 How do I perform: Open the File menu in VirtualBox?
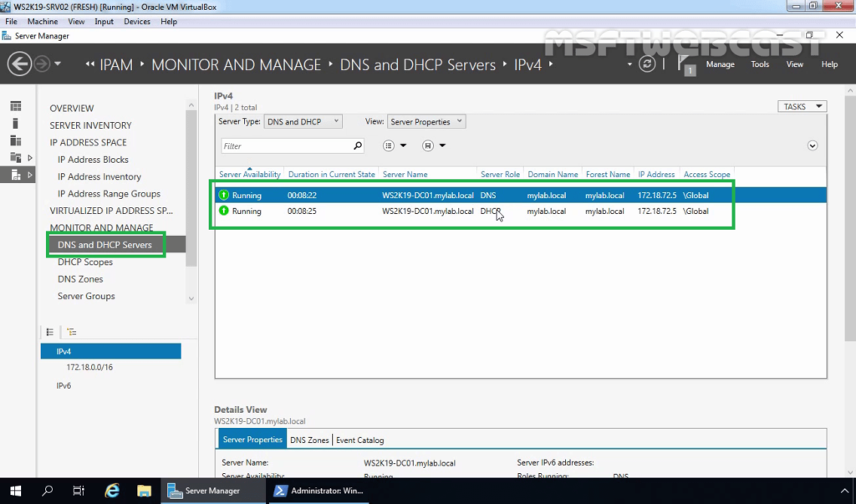click(11, 21)
